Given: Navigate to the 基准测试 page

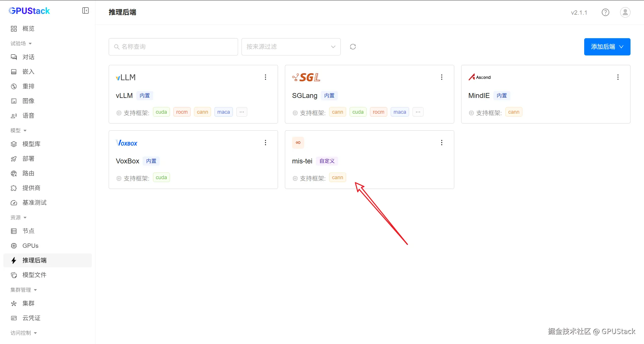Looking at the screenshot, I should pyautogui.click(x=34, y=202).
